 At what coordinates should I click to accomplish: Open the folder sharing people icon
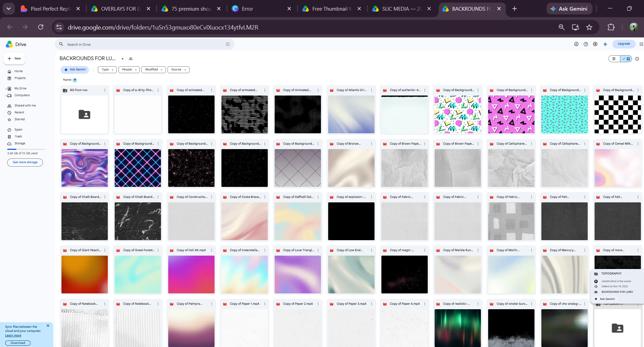click(x=130, y=59)
